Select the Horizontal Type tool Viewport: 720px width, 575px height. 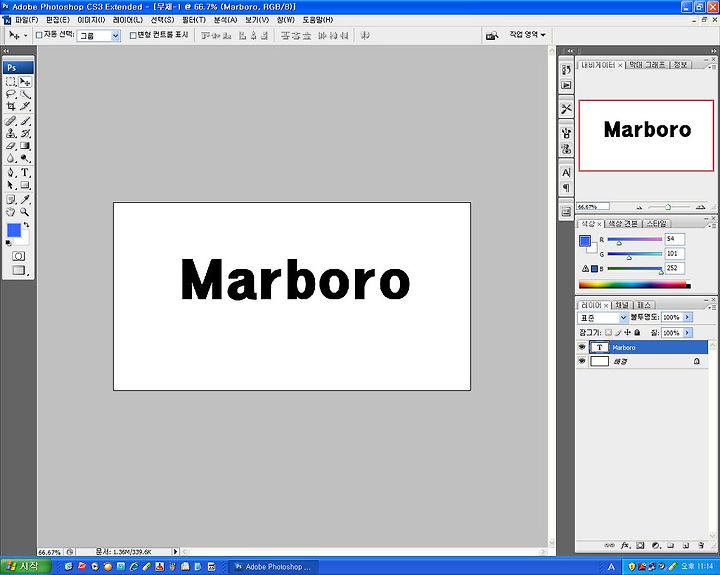coord(25,173)
